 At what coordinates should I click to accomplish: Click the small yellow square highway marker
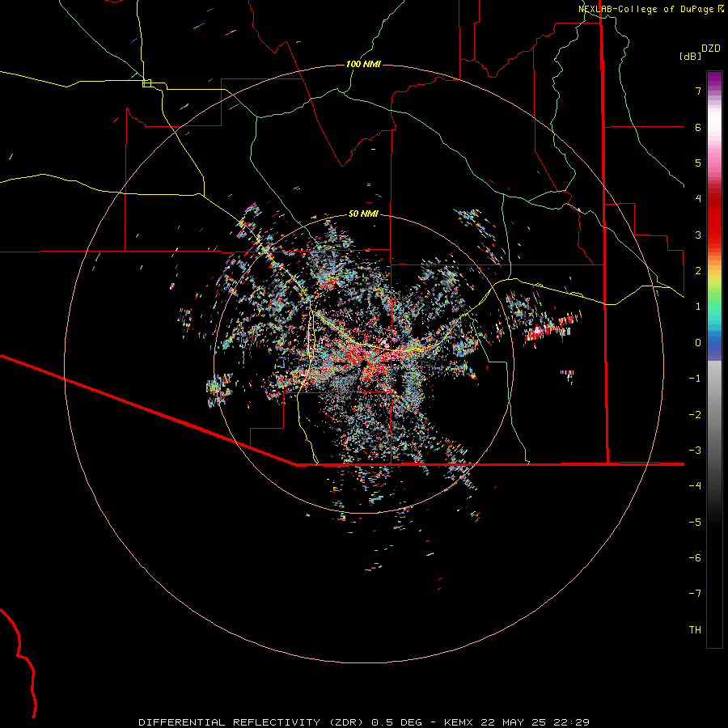pyautogui.click(x=146, y=83)
